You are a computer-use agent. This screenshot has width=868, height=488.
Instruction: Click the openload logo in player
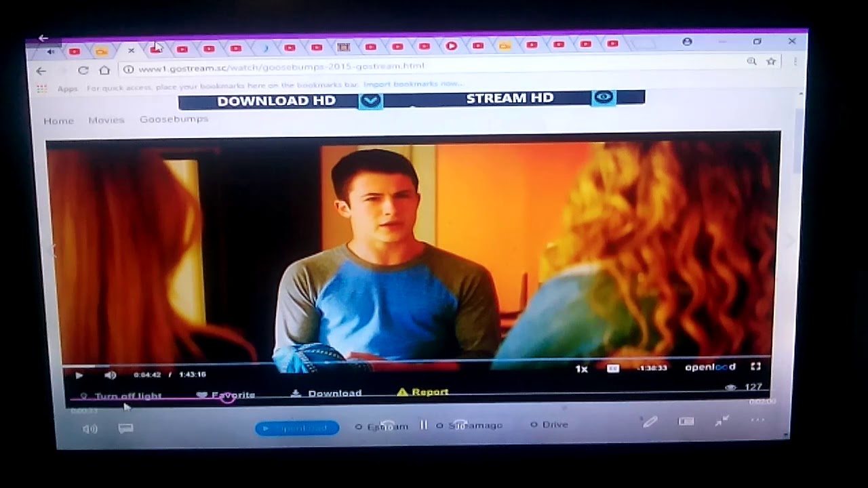[709, 367]
